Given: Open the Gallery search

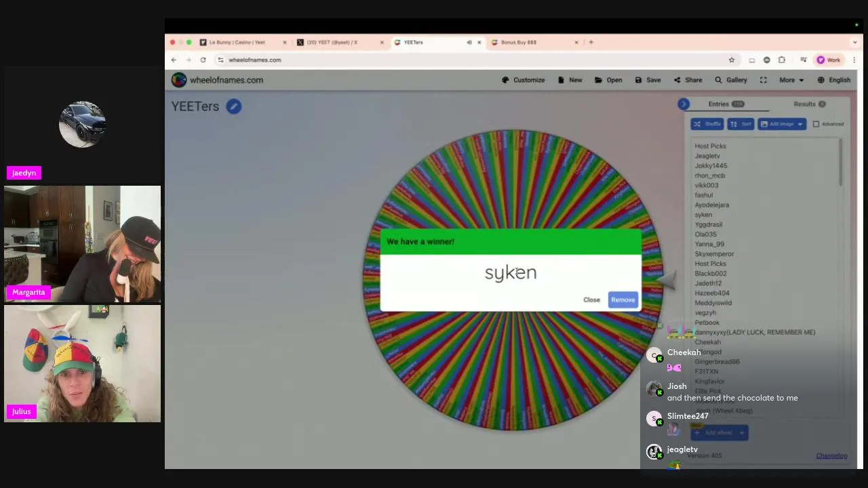Looking at the screenshot, I should coord(730,80).
